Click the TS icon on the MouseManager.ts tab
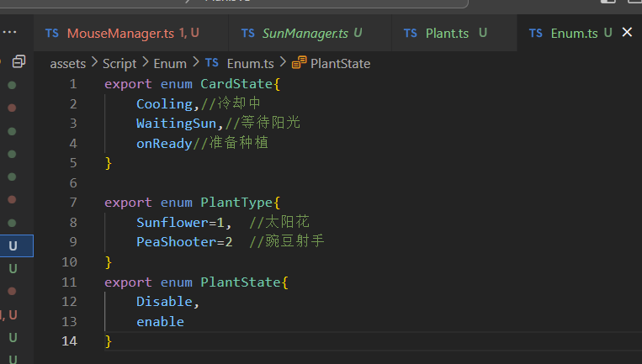642x364 pixels. click(x=52, y=34)
